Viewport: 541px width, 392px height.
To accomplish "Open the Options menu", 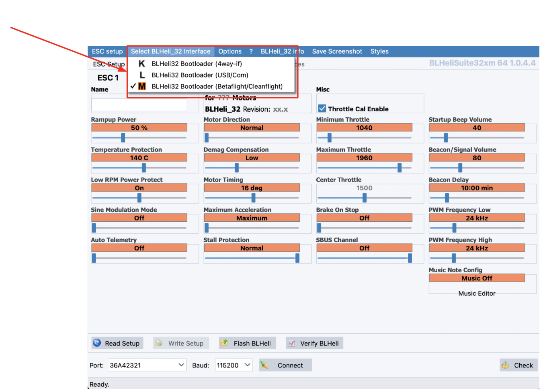I will point(230,51).
